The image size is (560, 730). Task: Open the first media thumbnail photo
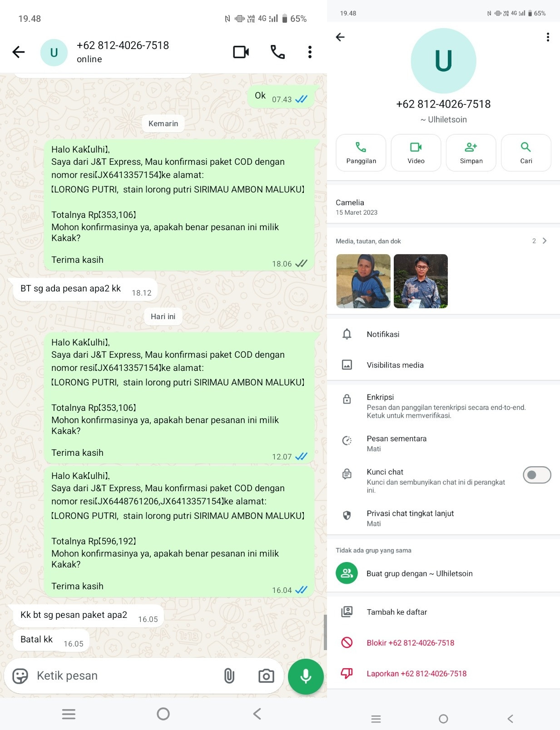point(363,281)
